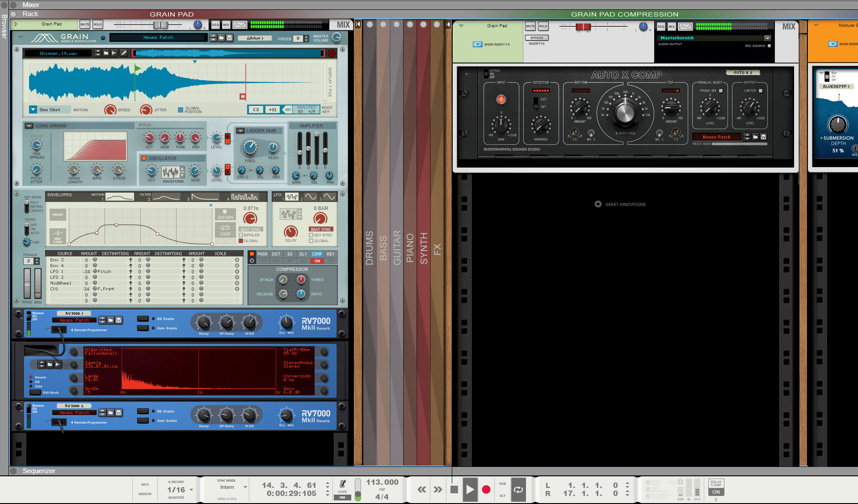Open the One Shot motion dropdown
Viewport: 858px width, 504px height.
[x=33, y=109]
